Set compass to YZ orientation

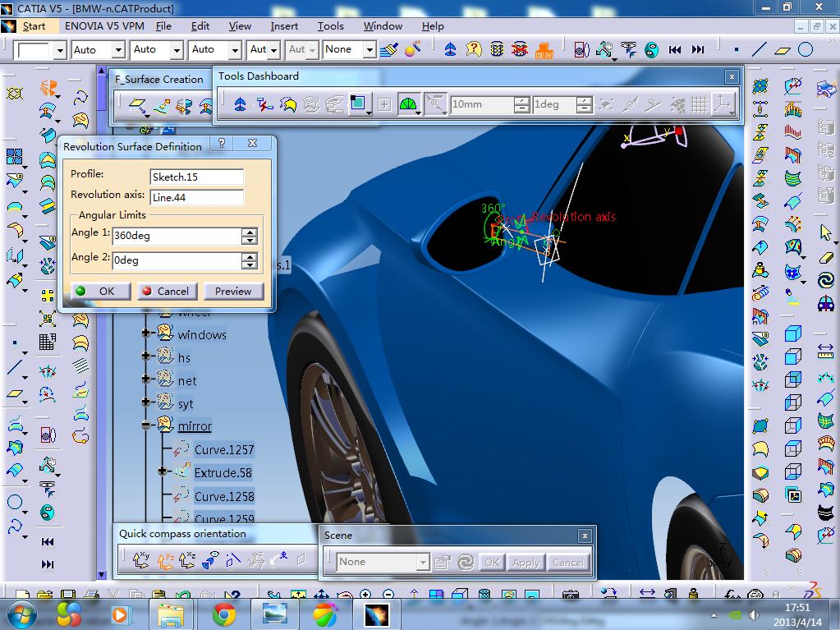[164, 560]
